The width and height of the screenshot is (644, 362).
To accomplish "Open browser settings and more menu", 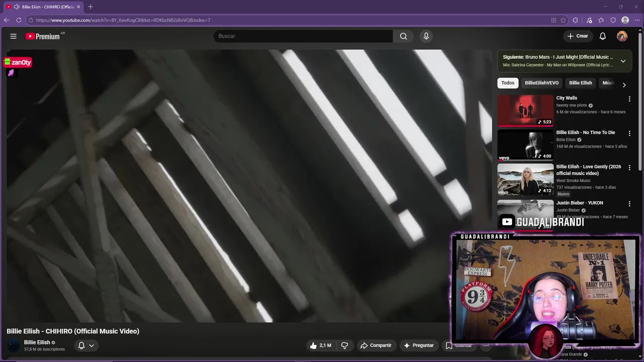I will pyautogui.click(x=637, y=20).
